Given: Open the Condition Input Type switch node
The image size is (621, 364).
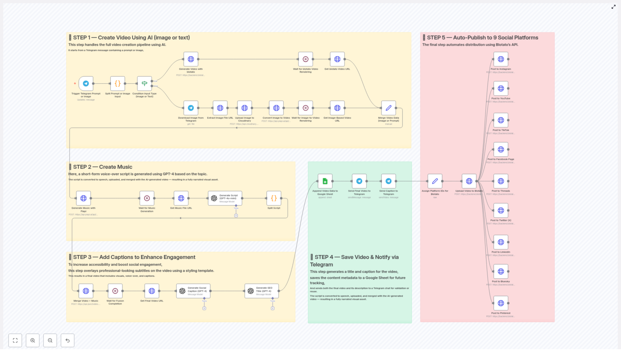Looking at the screenshot, I should coord(144,83).
